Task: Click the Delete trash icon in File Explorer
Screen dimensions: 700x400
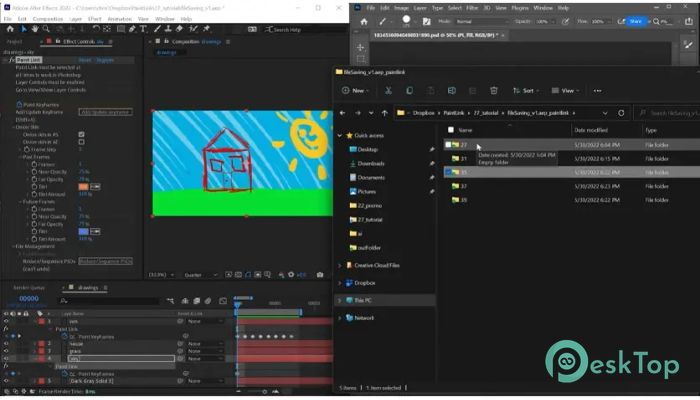Action: pyautogui.click(x=494, y=91)
